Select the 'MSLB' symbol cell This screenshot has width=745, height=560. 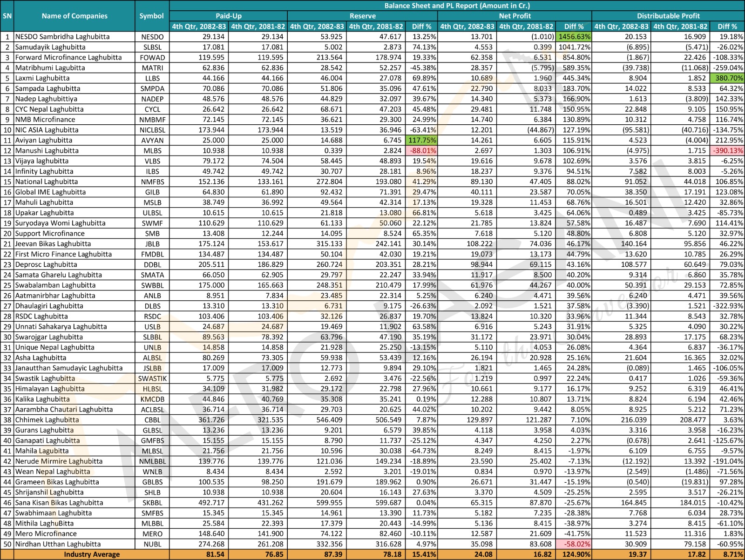tap(152, 202)
